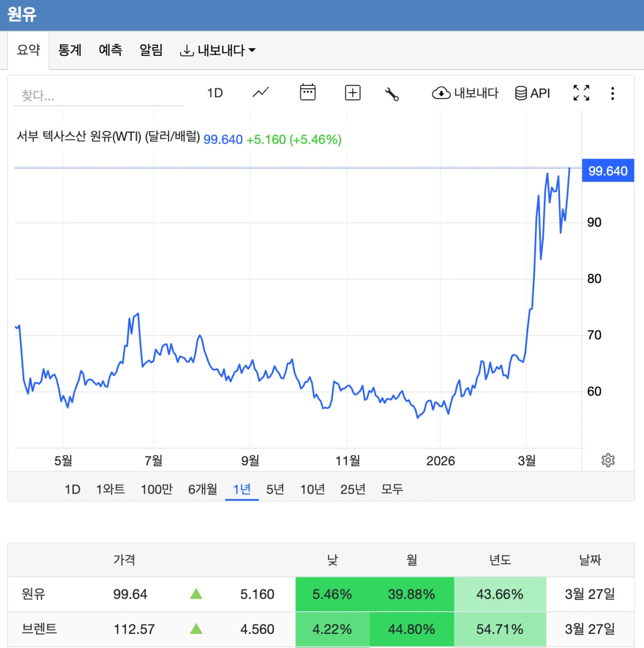
Task: Set chart range to 5년
Action: (275, 489)
